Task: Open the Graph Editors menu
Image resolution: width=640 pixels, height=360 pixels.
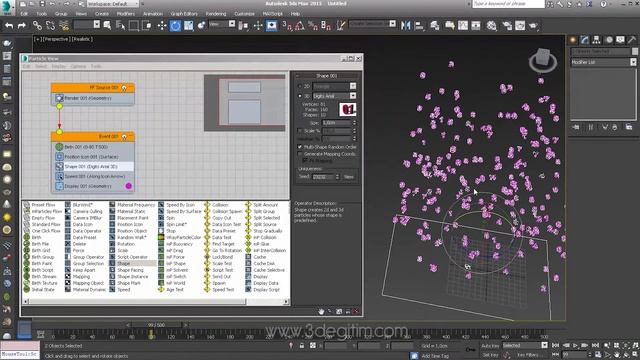Action: [x=184, y=13]
